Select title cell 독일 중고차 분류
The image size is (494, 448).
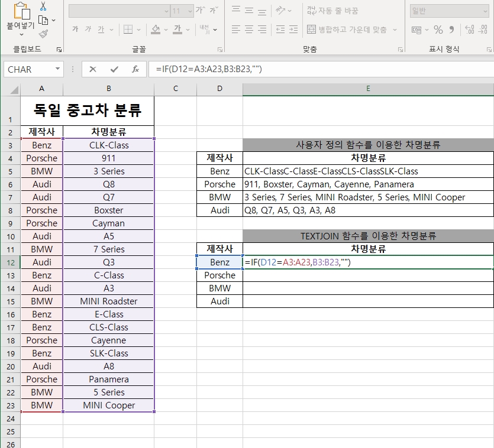click(x=88, y=111)
